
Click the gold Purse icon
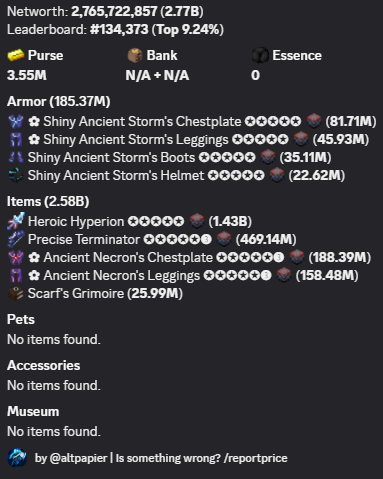16,55
